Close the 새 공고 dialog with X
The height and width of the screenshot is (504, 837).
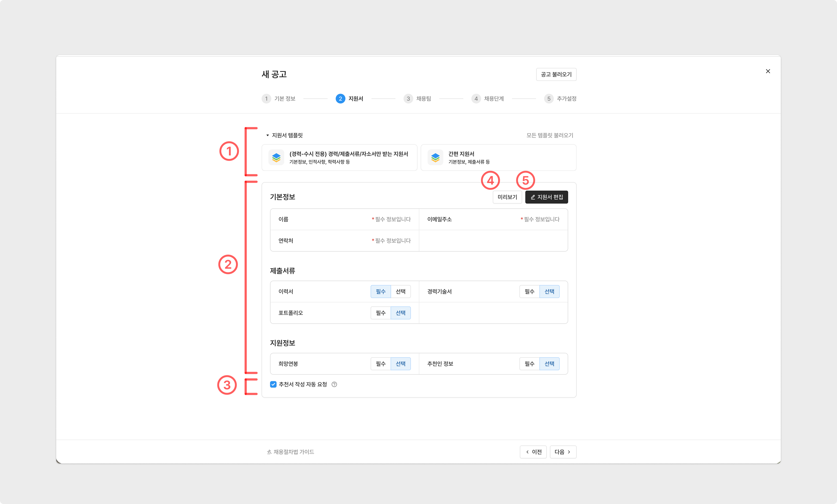(768, 71)
